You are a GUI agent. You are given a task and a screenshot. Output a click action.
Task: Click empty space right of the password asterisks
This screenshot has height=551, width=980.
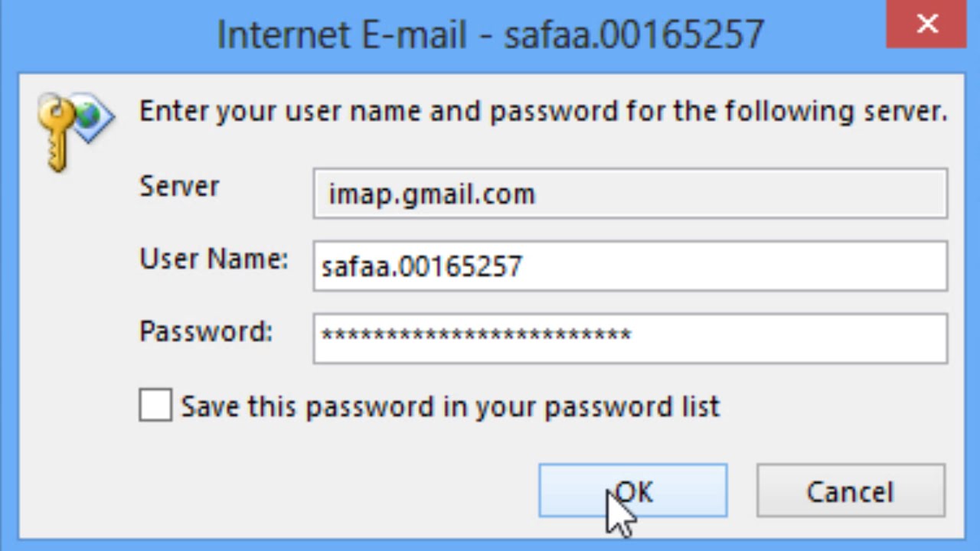[x=789, y=337]
